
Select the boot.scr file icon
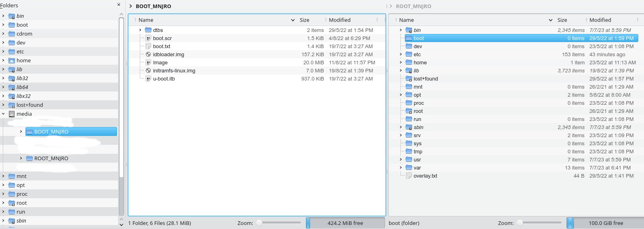pos(148,38)
